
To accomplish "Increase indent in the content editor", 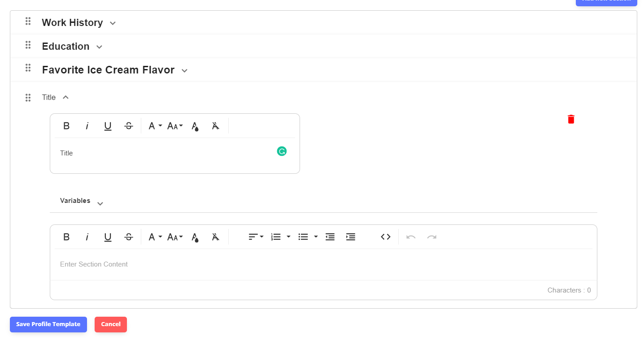I will [351, 237].
